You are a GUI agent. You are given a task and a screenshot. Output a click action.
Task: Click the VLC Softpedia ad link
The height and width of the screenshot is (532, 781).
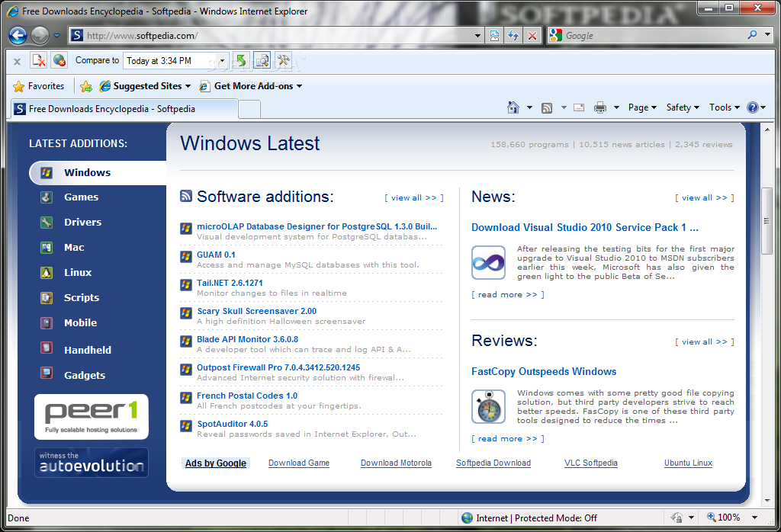pos(591,463)
